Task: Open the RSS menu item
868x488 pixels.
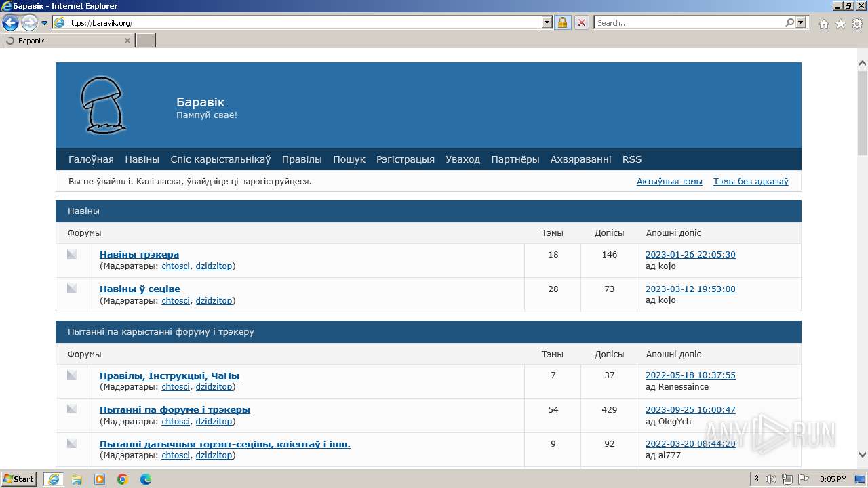Action: click(x=632, y=159)
